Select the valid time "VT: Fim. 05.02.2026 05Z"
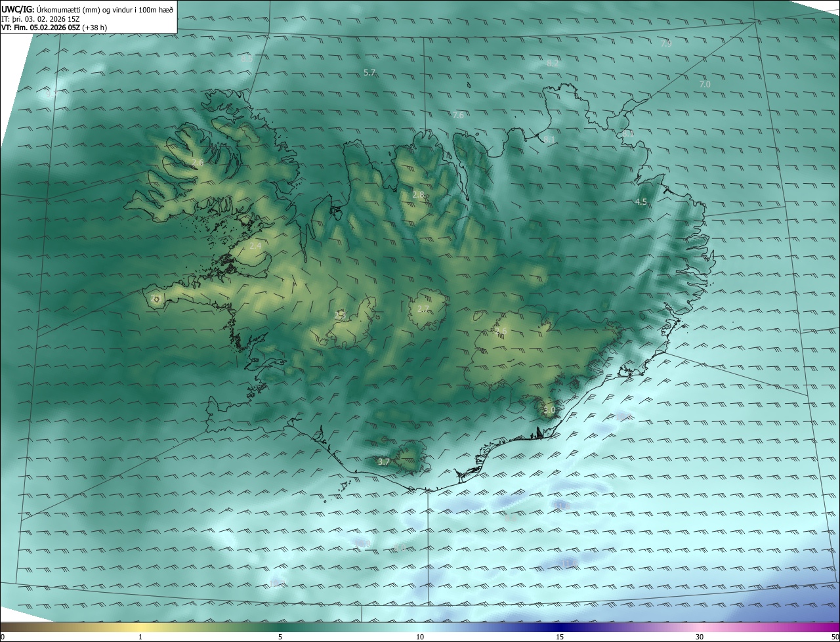This screenshot has width=840, height=642. pyautogui.click(x=41, y=28)
